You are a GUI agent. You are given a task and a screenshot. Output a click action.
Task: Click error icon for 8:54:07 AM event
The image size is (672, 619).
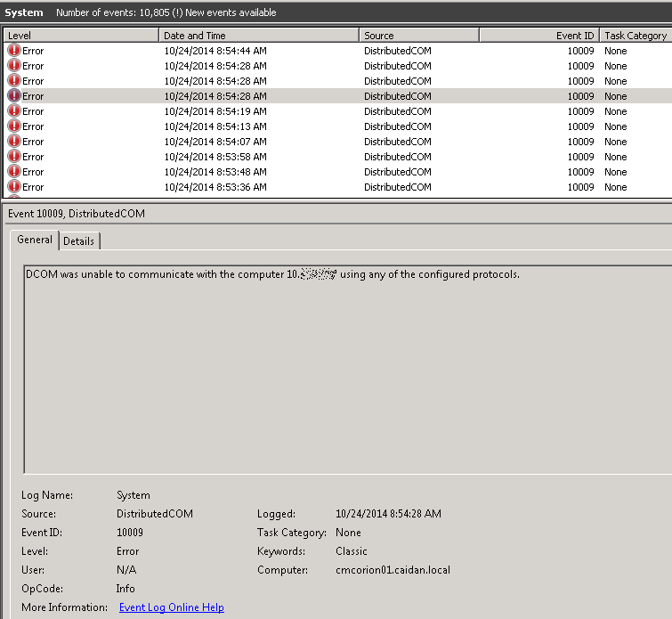click(x=14, y=141)
